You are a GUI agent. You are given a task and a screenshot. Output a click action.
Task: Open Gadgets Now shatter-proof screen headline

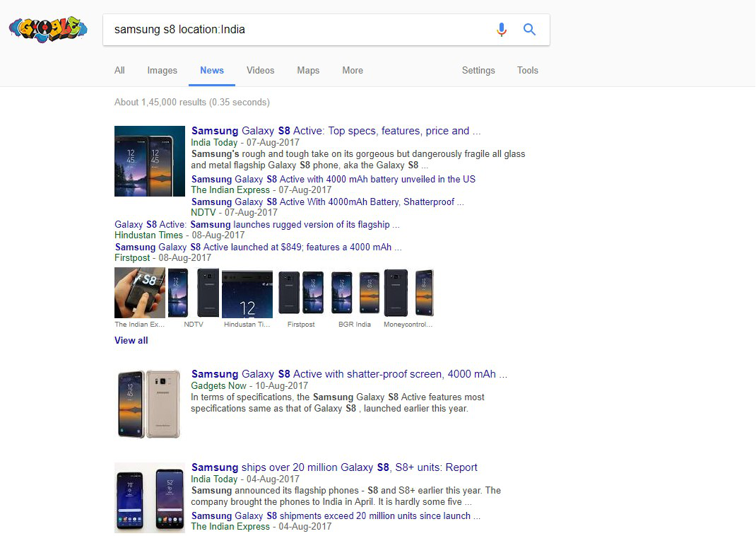coord(349,374)
